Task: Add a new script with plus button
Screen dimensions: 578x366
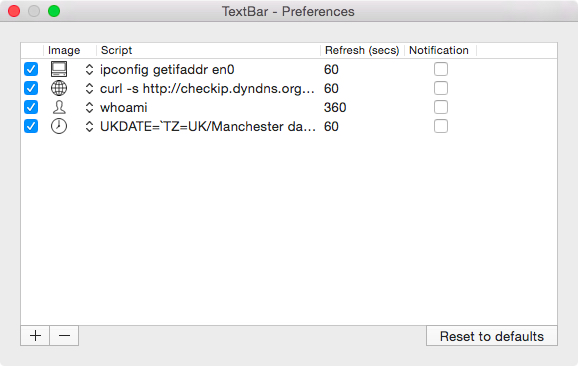Action: [35, 336]
